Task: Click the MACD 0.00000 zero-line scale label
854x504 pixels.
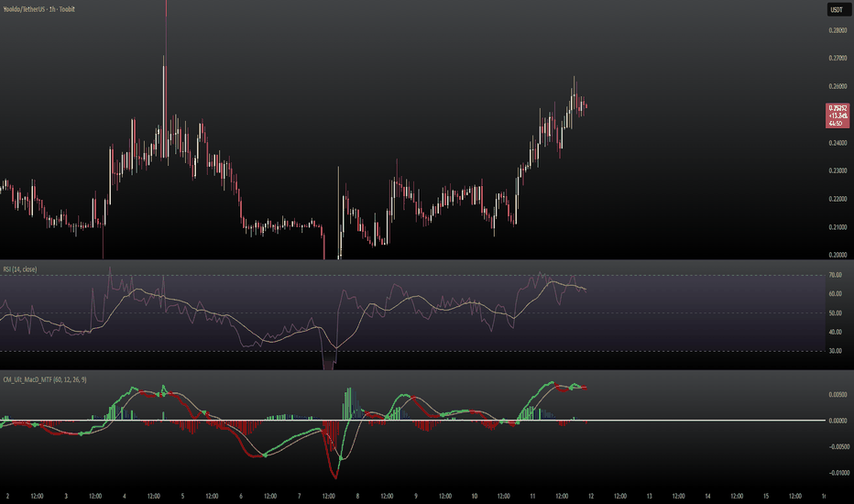Action: coord(838,421)
